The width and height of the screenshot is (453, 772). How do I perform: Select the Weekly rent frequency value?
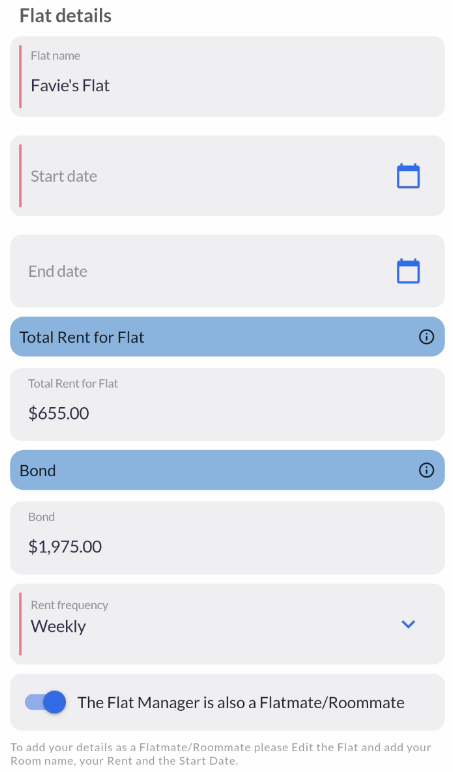coord(58,626)
